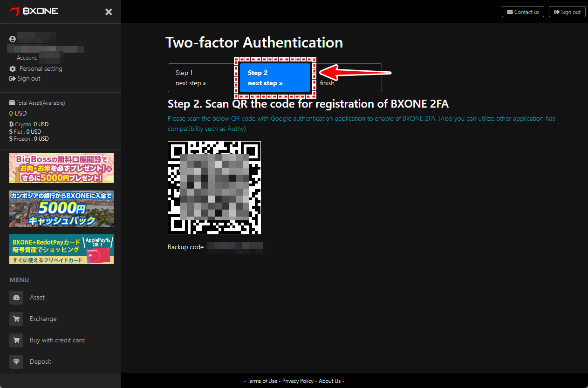Screen dimensions: 588x388
Task: Click the MENU section heading
Action: (19, 280)
